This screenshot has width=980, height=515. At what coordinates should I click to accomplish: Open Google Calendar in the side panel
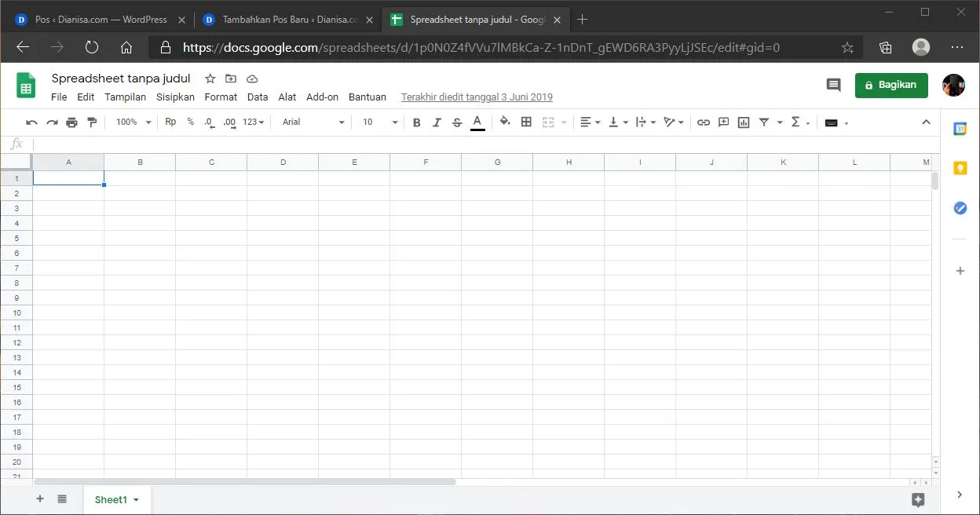pos(960,128)
